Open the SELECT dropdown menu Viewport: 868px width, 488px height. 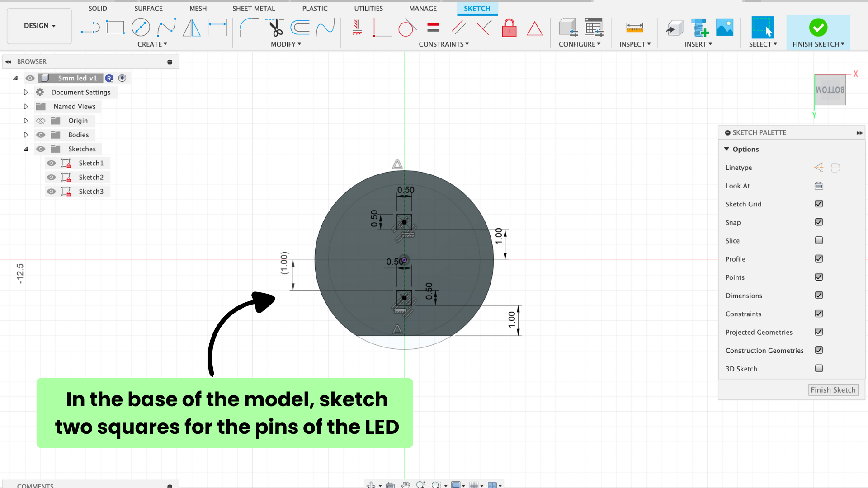coord(763,44)
